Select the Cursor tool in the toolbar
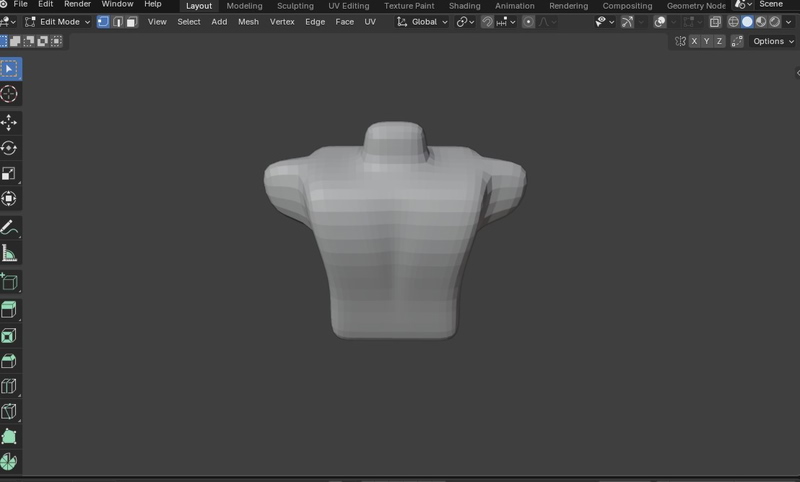Screen dimensions: 800x482 9,94
